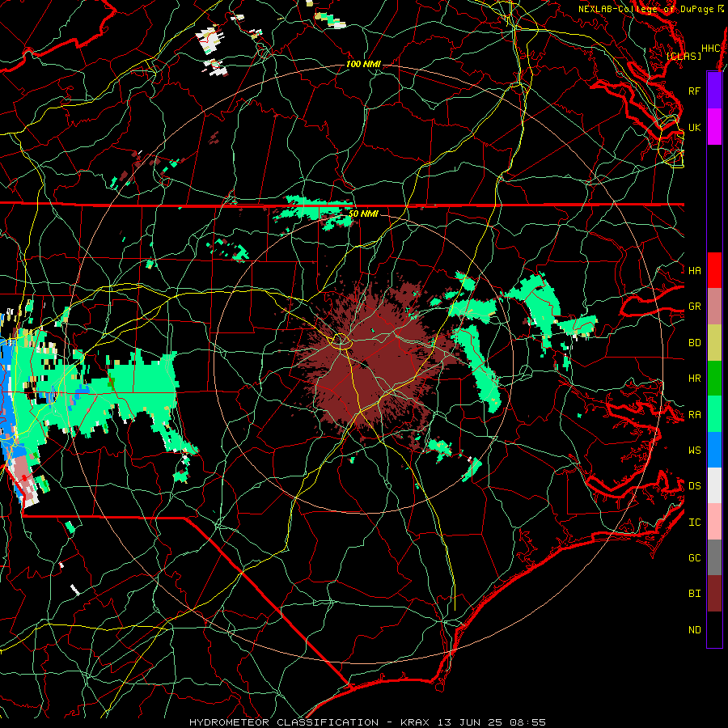
Task: Click the dark green HR color swatch
Action: point(714,379)
